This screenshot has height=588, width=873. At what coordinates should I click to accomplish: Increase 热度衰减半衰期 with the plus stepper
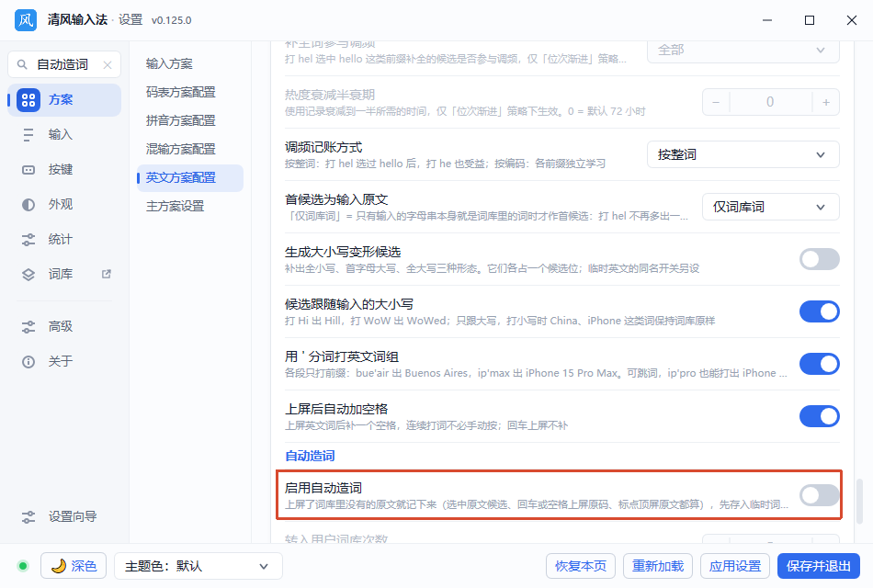[x=826, y=103]
